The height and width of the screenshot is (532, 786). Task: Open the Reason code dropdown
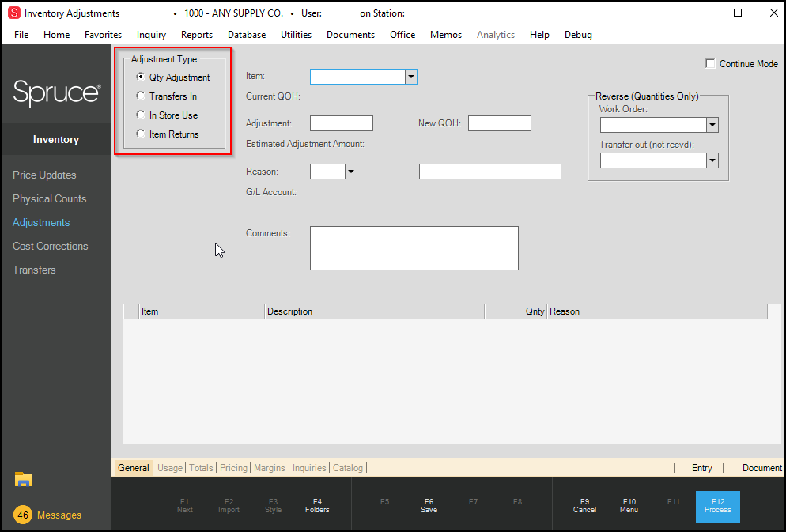coord(351,172)
